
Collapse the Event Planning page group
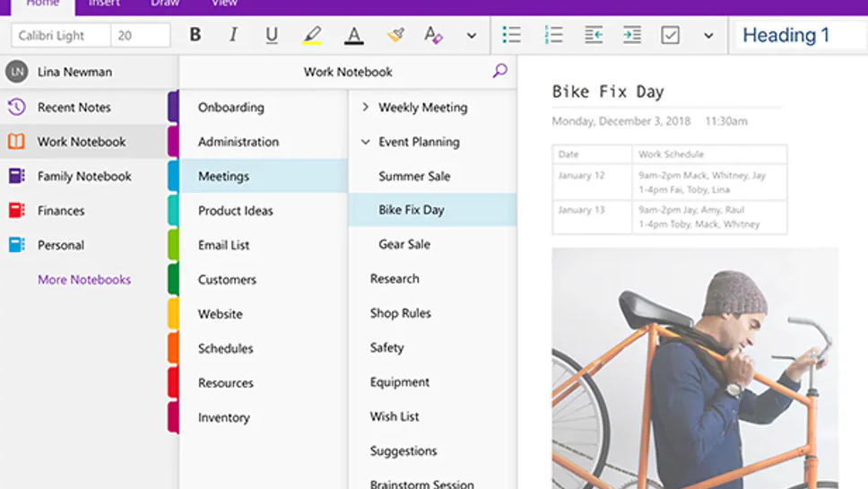click(365, 142)
